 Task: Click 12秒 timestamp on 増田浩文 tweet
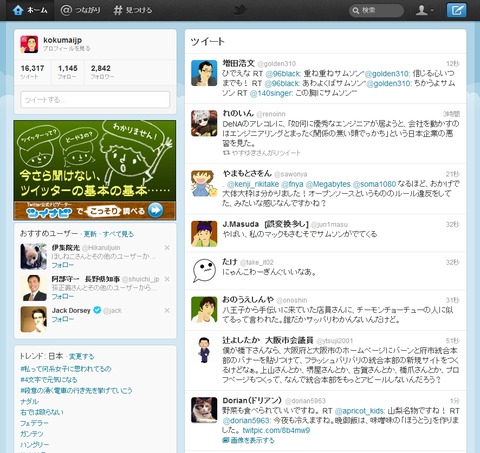coord(453,63)
